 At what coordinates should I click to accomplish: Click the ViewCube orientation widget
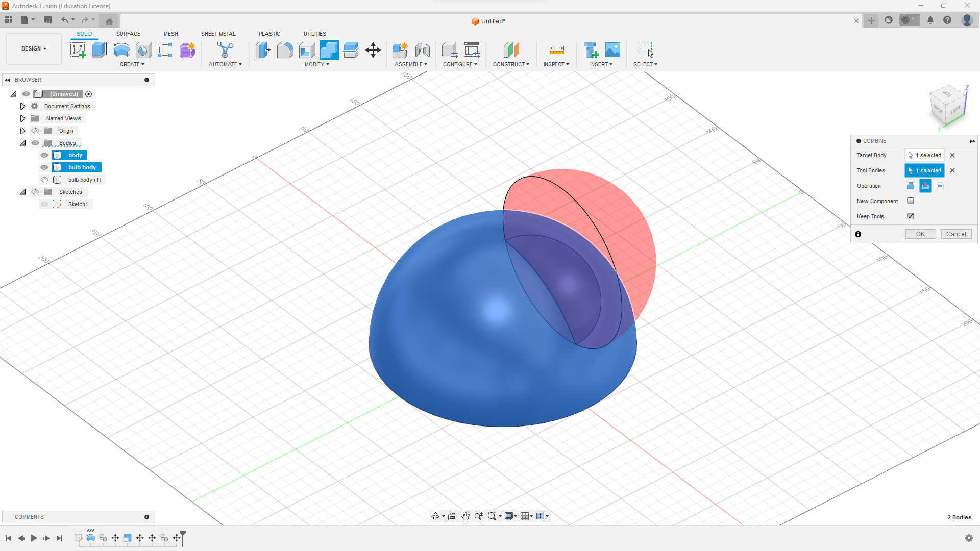[x=948, y=106]
